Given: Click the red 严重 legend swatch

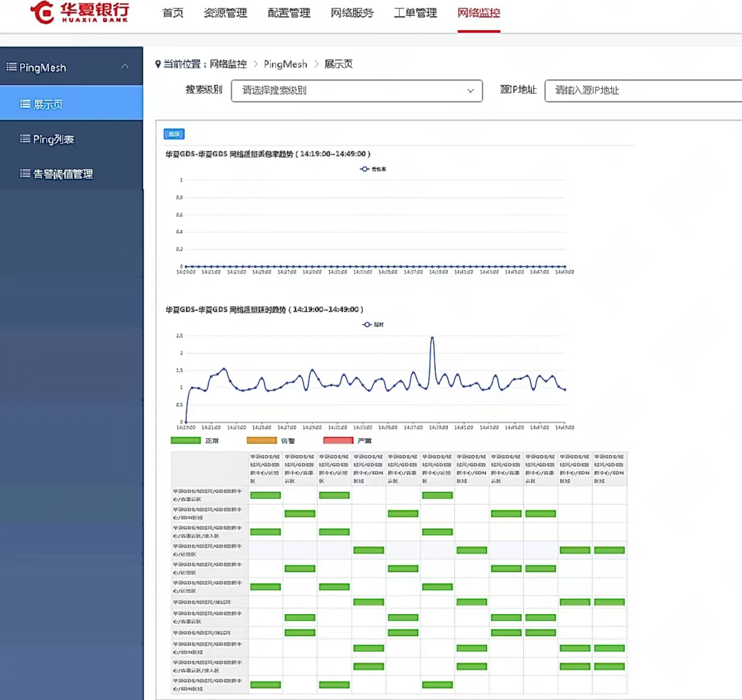Looking at the screenshot, I should tap(338, 440).
